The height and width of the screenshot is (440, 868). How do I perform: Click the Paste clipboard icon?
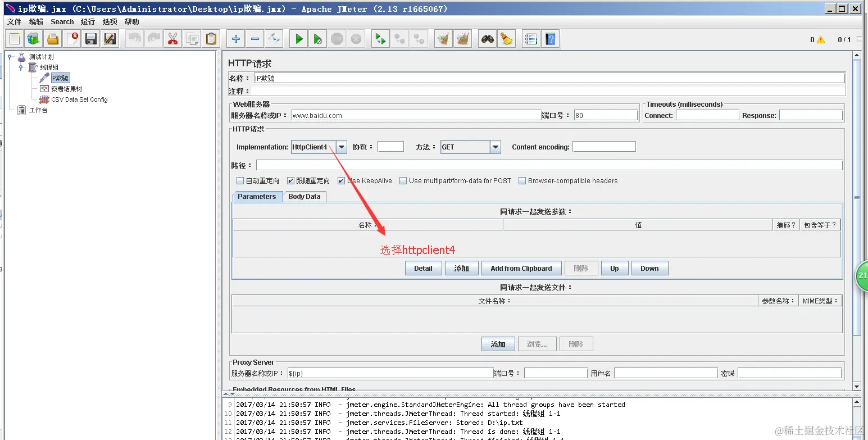coord(211,39)
